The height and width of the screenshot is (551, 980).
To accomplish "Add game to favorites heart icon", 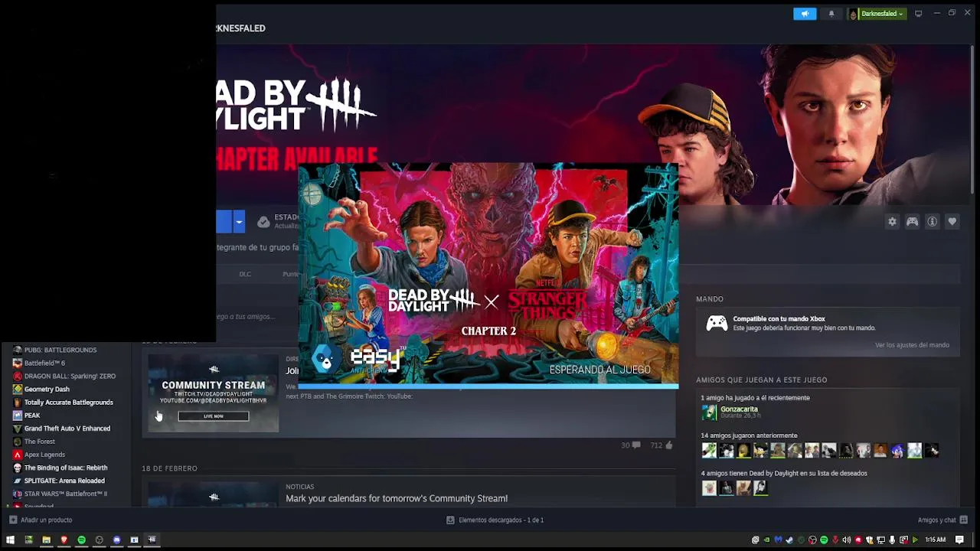I will click(x=952, y=221).
